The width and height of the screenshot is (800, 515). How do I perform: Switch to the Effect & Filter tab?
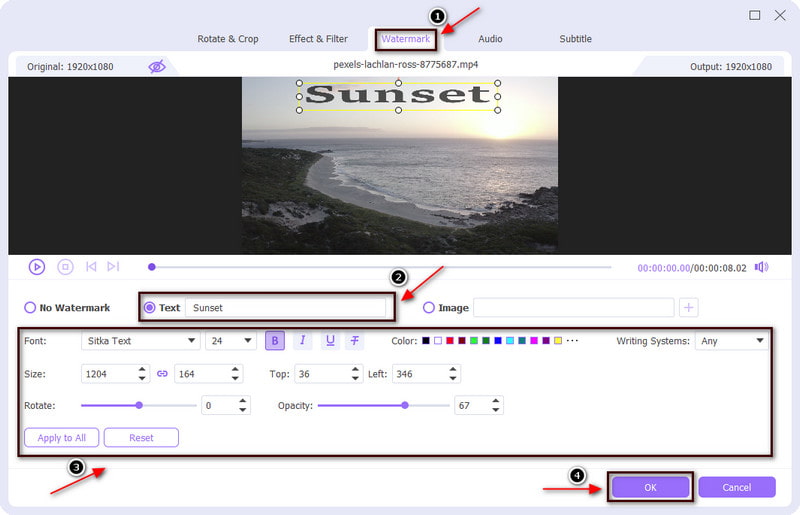(318, 39)
